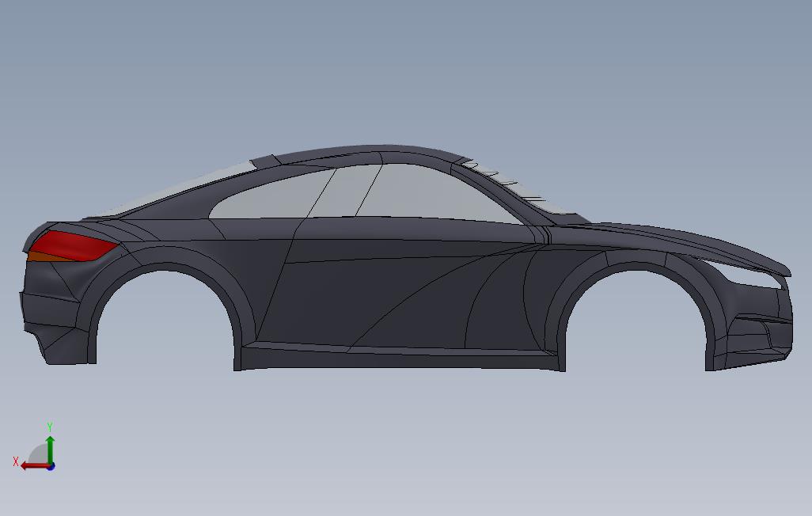
Task: Select the side skirt below the door
Action: (x=399, y=358)
